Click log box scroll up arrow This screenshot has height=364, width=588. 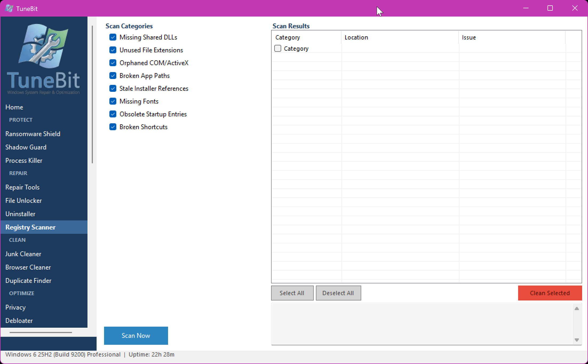pyautogui.click(x=577, y=309)
